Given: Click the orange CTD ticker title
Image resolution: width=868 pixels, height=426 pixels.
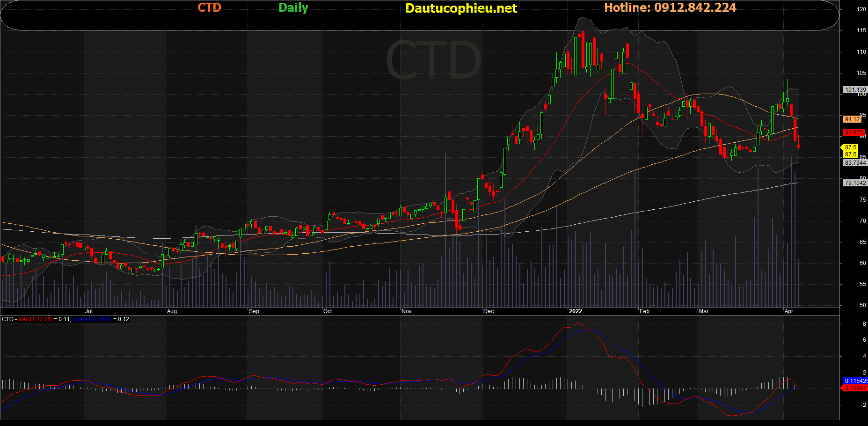Looking at the screenshot, I should coord(209,7).
